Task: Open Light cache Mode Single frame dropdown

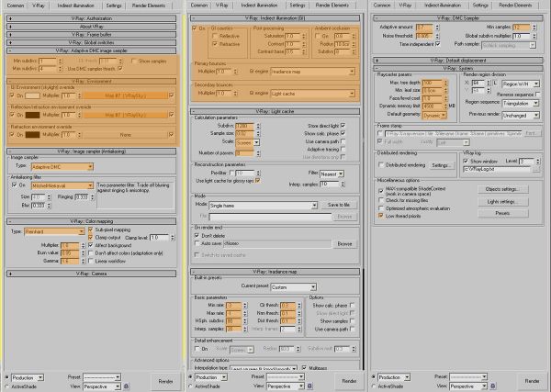Action: point(264,205)
